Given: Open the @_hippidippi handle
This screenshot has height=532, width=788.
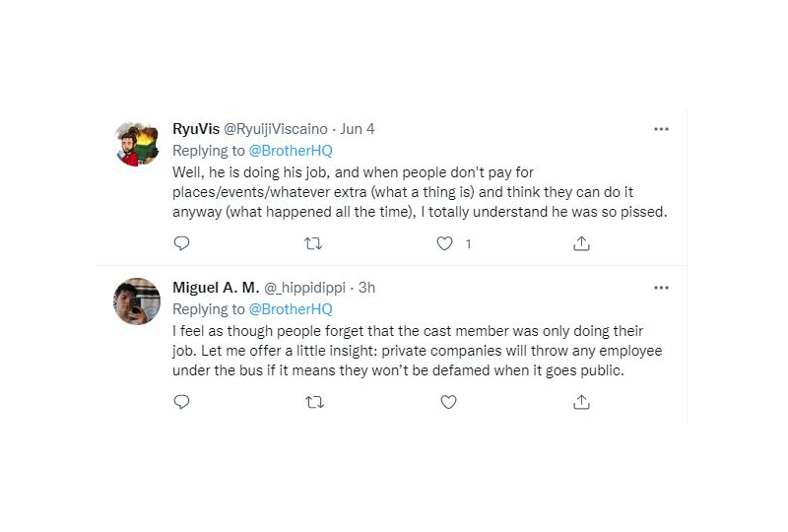Looking at the screenshot, I should [304, 288].
